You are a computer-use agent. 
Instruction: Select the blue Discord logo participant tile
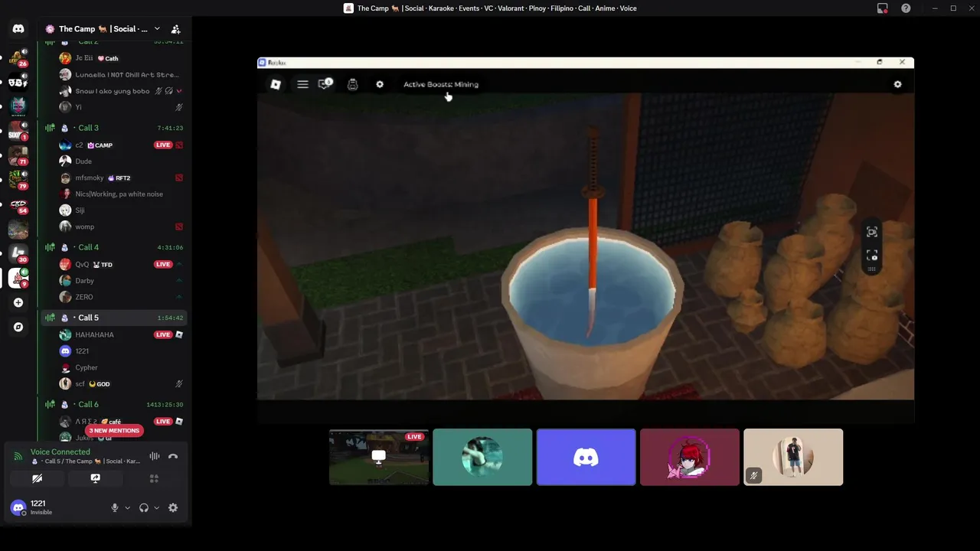pos(586,457)
